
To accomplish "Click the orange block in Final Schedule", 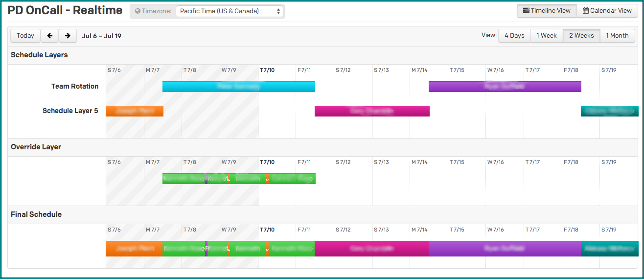I will (134, 249).
